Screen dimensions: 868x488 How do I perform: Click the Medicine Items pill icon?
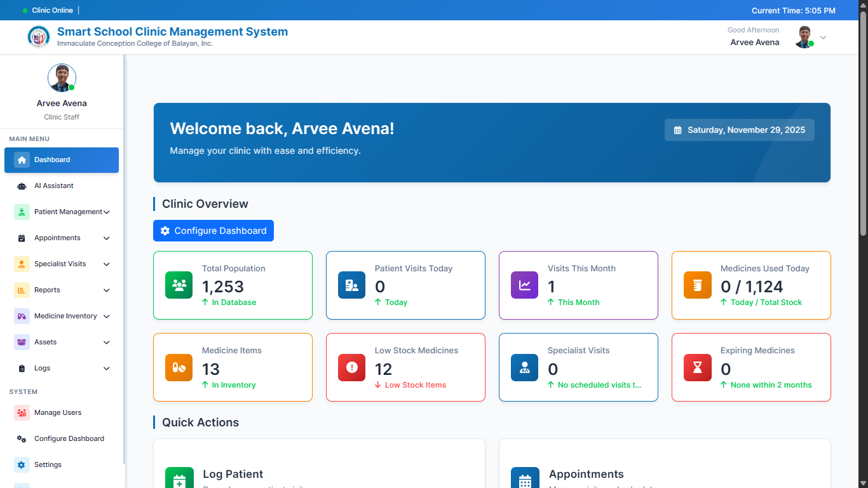click(179, 368)
